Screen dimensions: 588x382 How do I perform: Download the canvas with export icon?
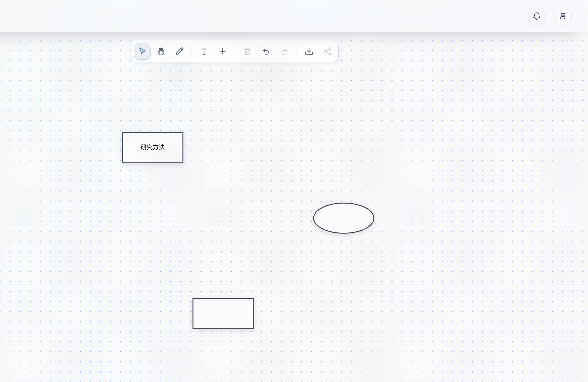[x=309, y=52]
